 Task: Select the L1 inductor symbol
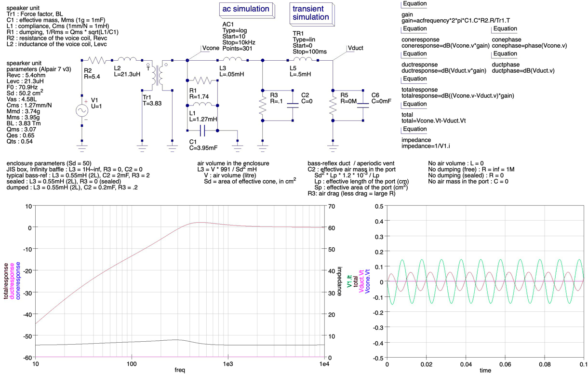(202, 104)
